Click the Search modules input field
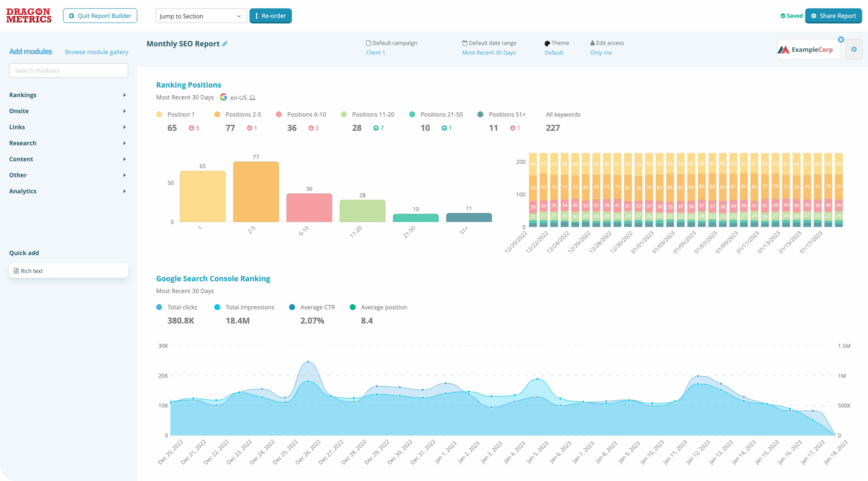 pyautogui.click(x=68, y=70)
